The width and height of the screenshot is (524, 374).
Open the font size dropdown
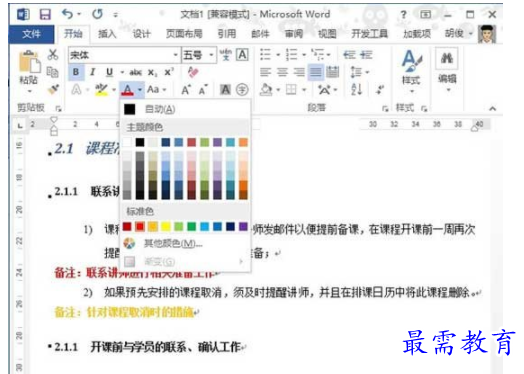tap(211, 55)
